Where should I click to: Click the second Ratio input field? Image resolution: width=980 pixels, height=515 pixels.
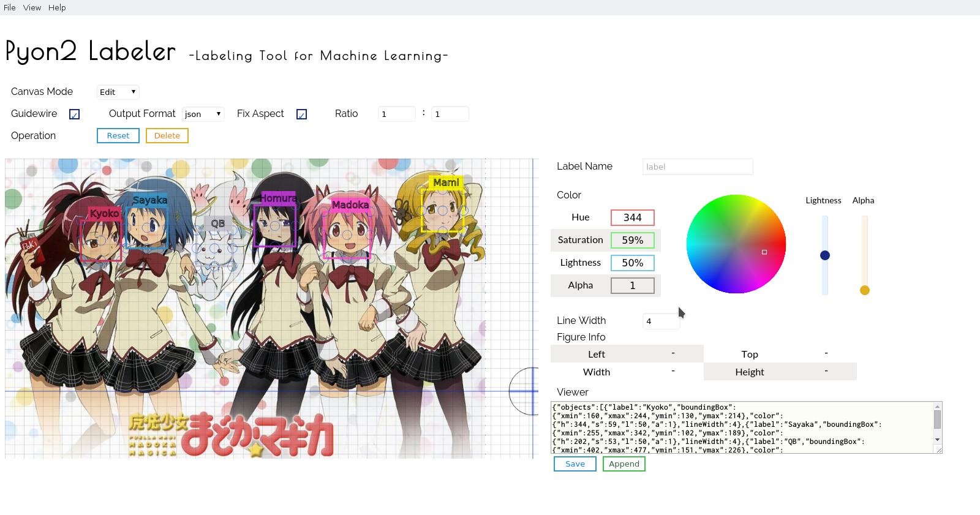450,114
